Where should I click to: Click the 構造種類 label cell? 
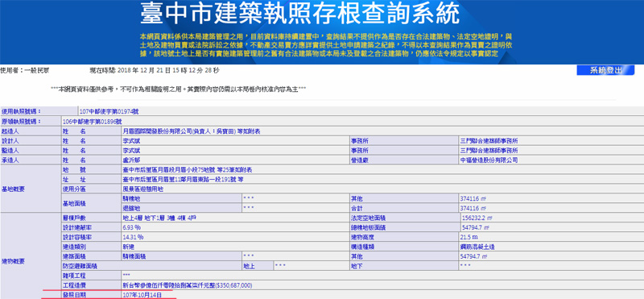click(x=404, y=247)
